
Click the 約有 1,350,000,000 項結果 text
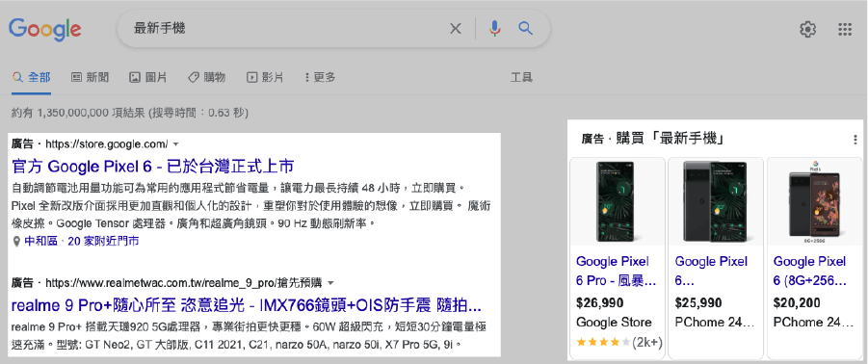(x=79, y=113)
